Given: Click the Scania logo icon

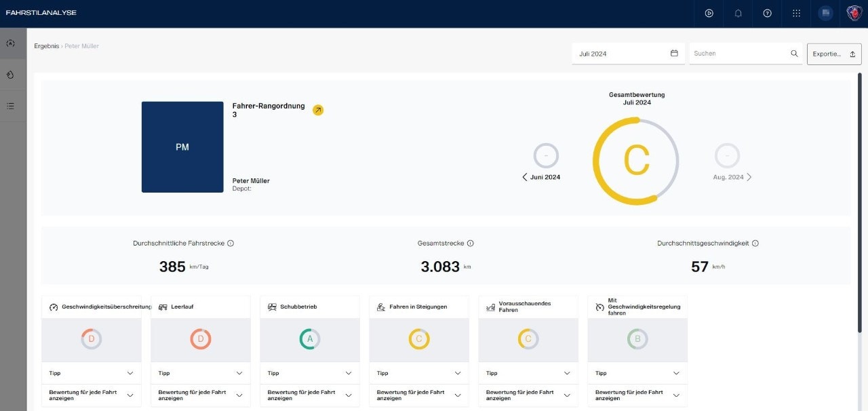Looking at the screenshot, I should pyautogui.click(x=854, y=13).
